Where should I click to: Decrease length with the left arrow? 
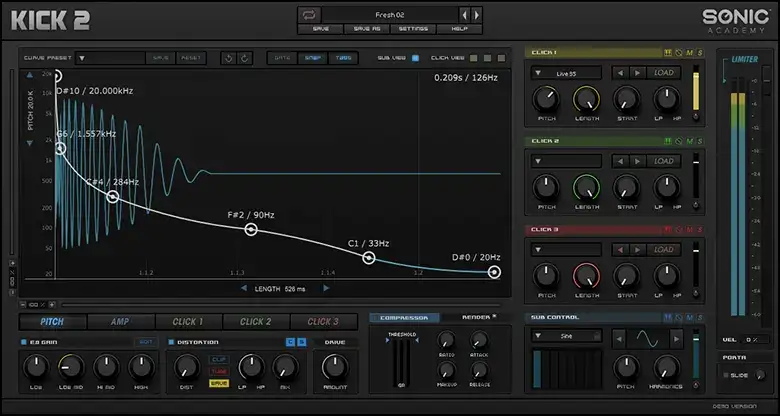pyautogui.click(x=244, y=288)
